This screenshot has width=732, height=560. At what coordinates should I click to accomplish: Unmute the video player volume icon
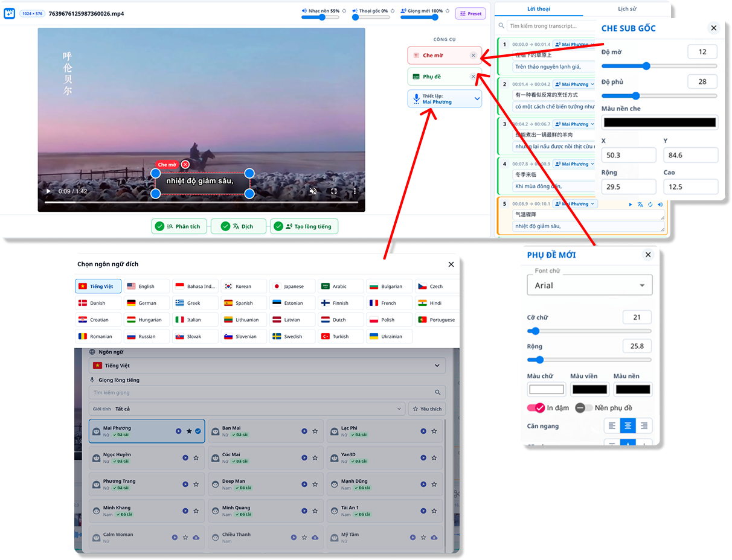click(x=313, y=191)
